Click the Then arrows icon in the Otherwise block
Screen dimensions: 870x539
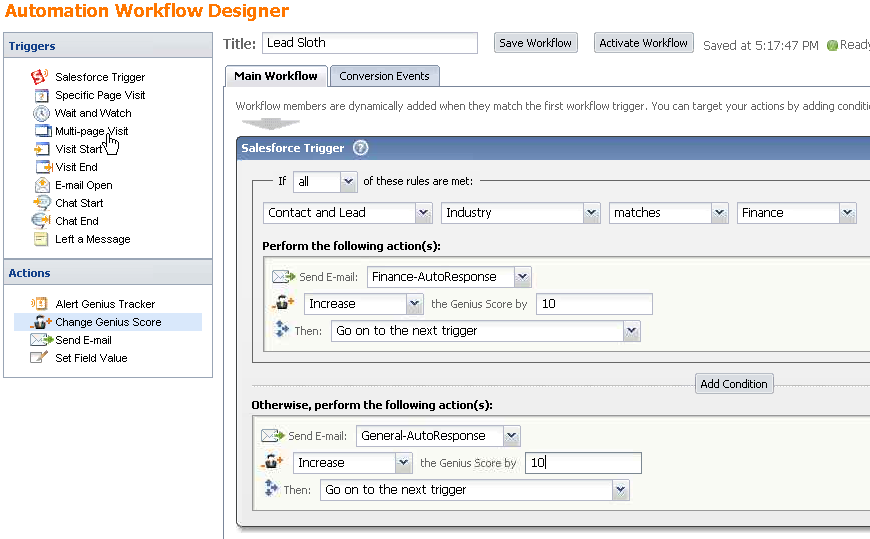point(271,488)
